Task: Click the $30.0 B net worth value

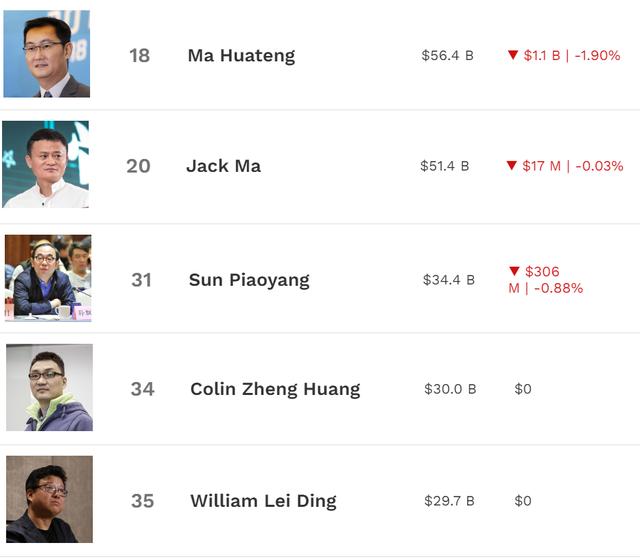Action: pos(450,389)
